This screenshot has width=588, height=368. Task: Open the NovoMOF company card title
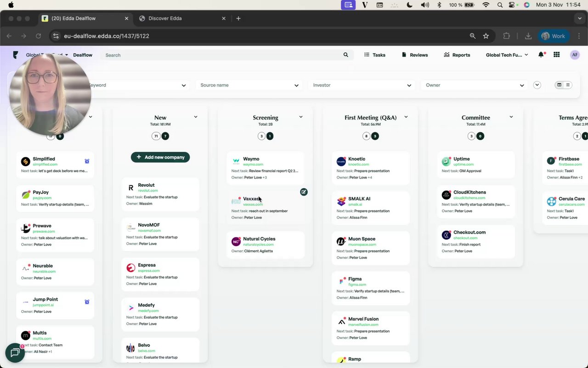pyautogui.click(x=149, y=225)
